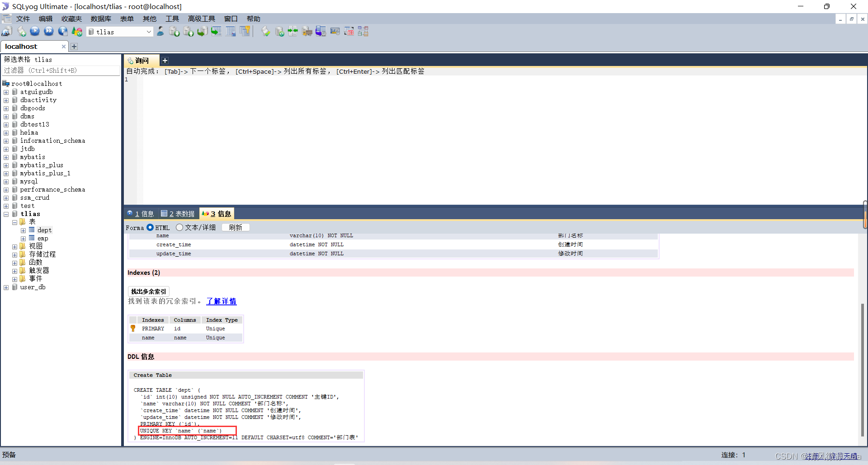Open the tlias database dropdown
Viewport: 868px width, 465px height.
[x=149, y=32]
